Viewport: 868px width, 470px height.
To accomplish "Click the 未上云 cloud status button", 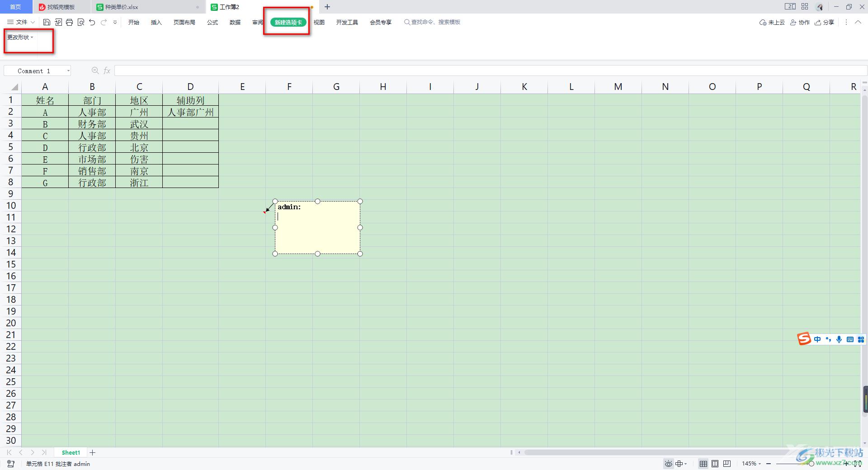I will [x=772, y=22].
